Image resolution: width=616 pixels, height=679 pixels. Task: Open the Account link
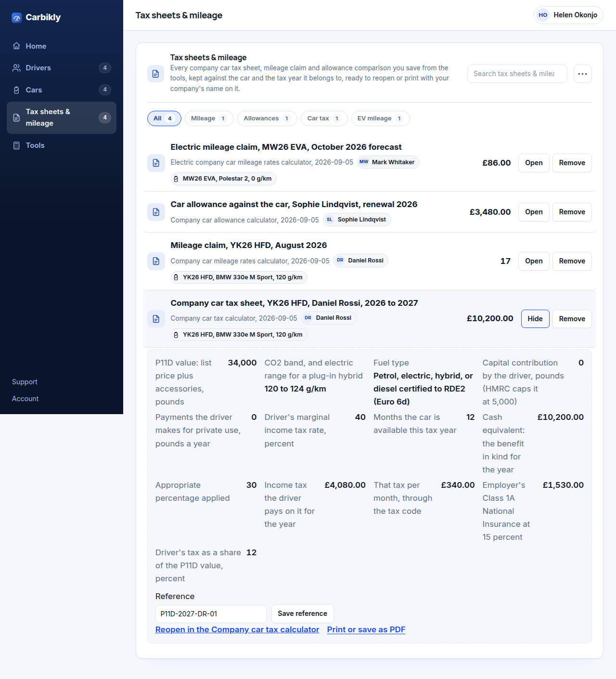tap(25, 399)
